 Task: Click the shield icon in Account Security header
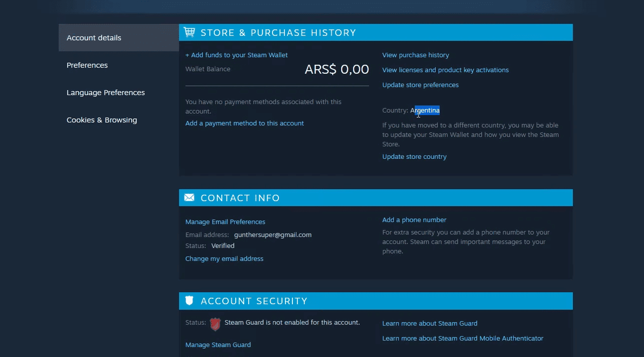(x=189, y=301)
